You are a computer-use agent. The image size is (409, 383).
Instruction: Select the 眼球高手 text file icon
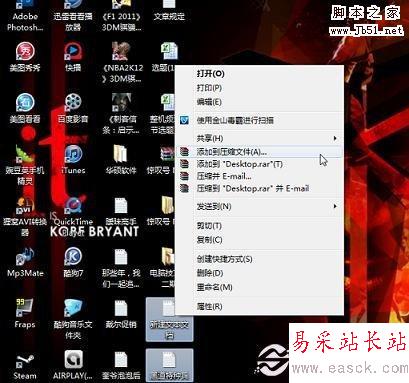[121, 206]
